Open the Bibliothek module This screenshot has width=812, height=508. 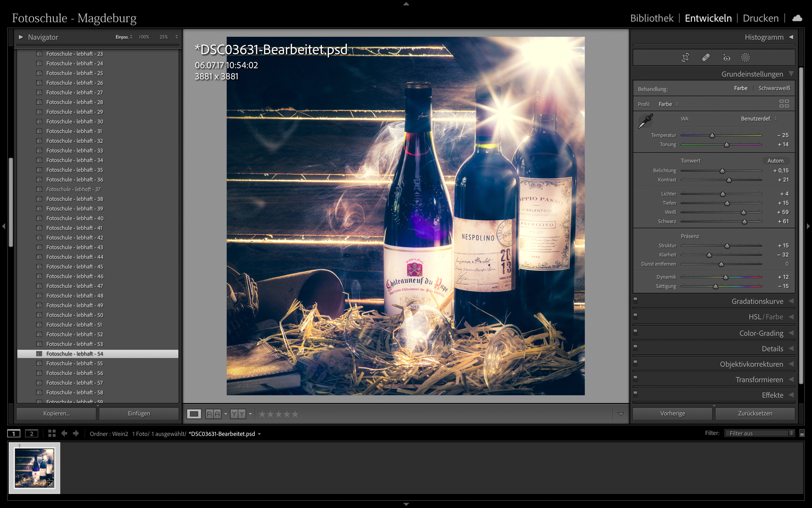coord(652,18)
